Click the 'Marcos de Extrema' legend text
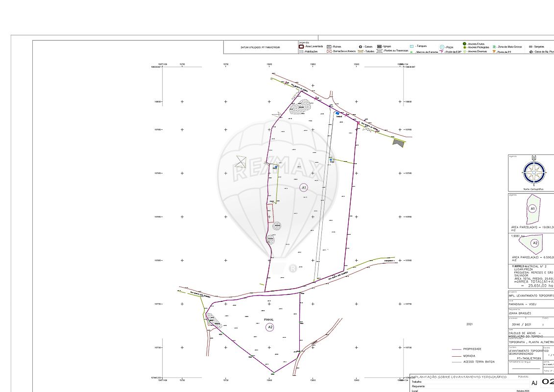Image resolution: width=554 pixels, height=392 pixels. 427,52
